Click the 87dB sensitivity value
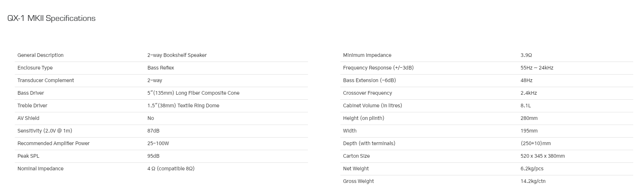The height and width of the screenshot is (193, 644). pos(153,131)
